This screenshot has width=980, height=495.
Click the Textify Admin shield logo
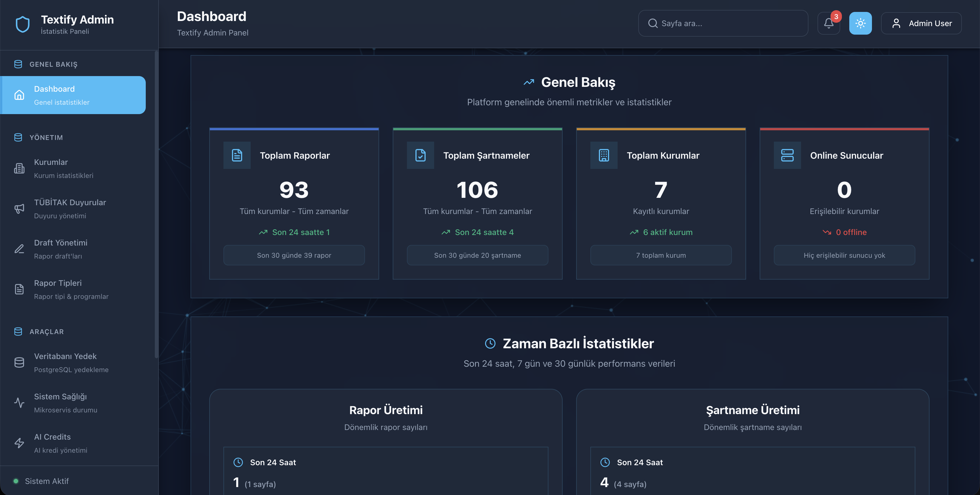coord(22,24)
